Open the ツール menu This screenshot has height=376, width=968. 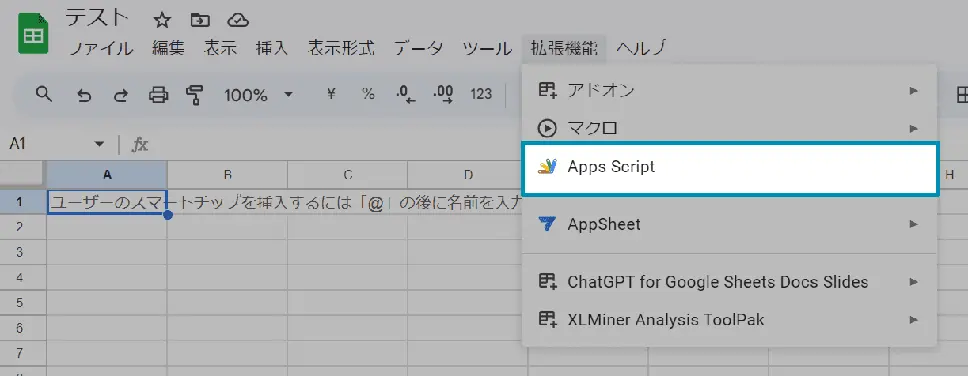(x=486, y=48)
